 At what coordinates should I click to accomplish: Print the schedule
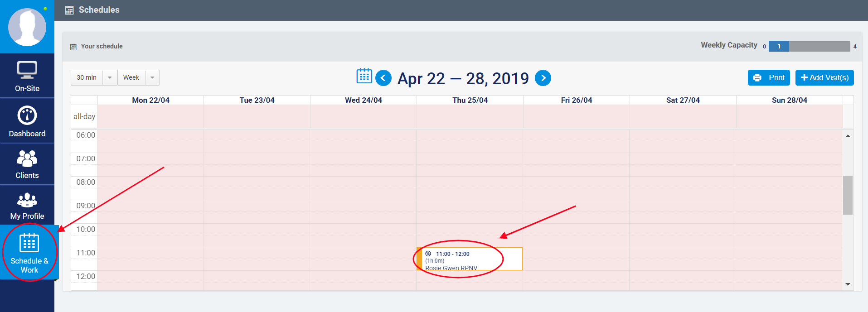pos(769,78)
